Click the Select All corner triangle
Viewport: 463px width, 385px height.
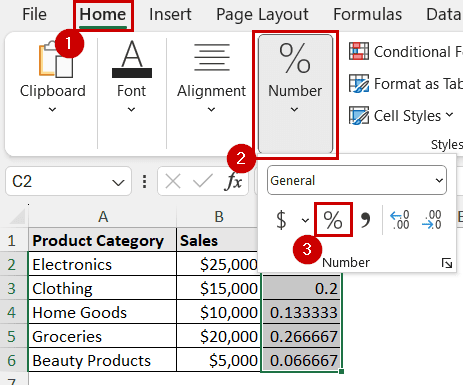(x=17, y=217)
